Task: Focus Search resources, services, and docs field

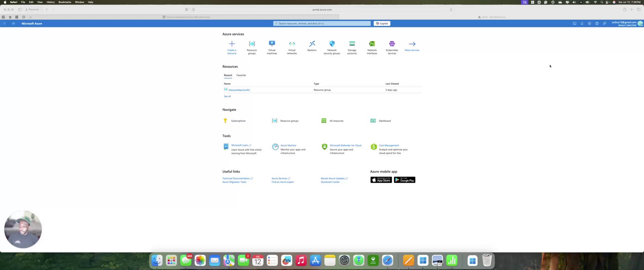Action: (x=322, y=23)
